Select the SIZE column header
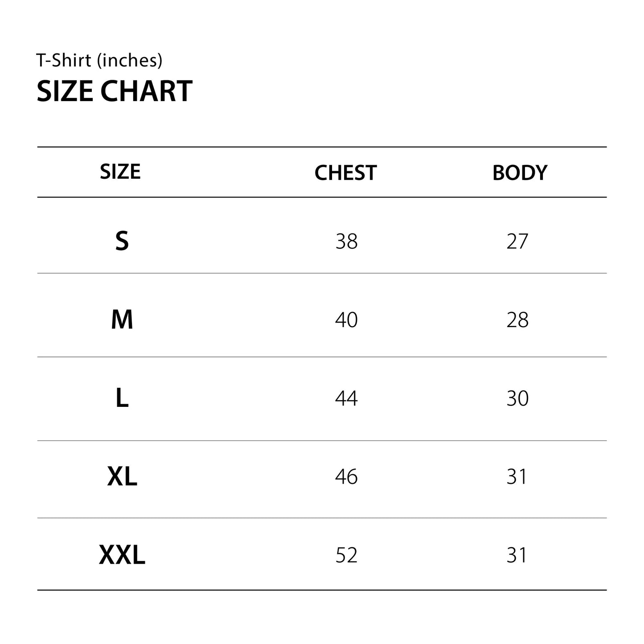 120,172
